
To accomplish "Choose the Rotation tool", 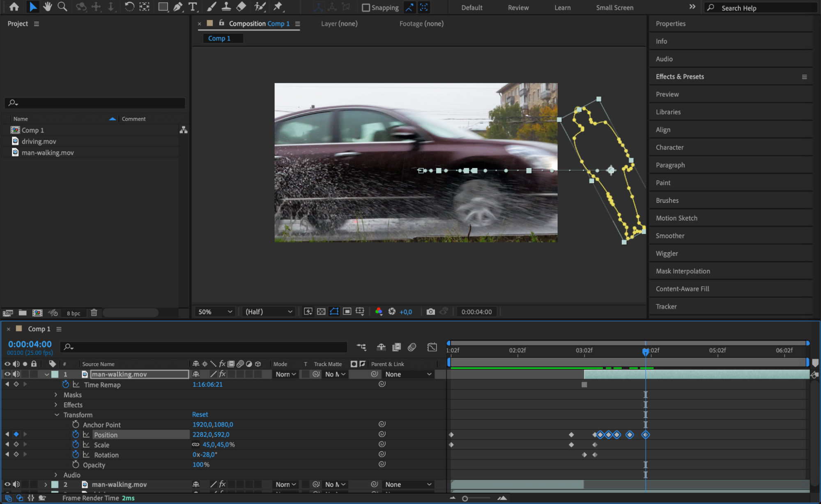I will [x=129, y=7].
